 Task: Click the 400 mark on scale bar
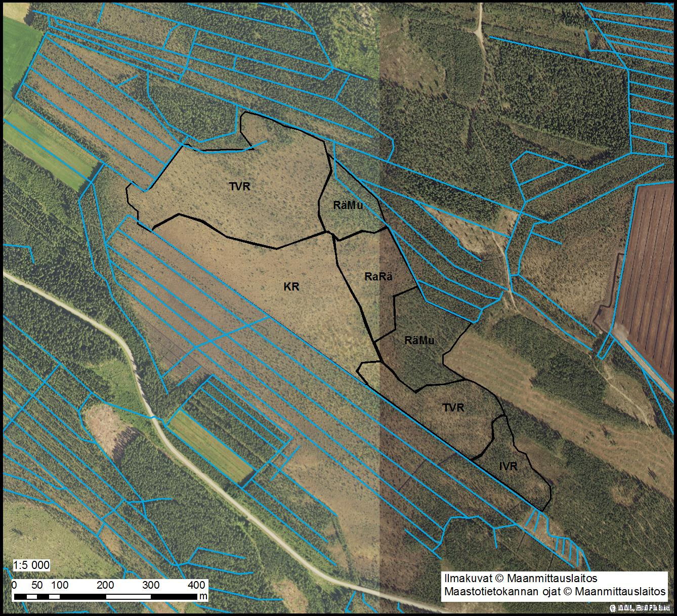pyautogui.click(x=196, y=585)
